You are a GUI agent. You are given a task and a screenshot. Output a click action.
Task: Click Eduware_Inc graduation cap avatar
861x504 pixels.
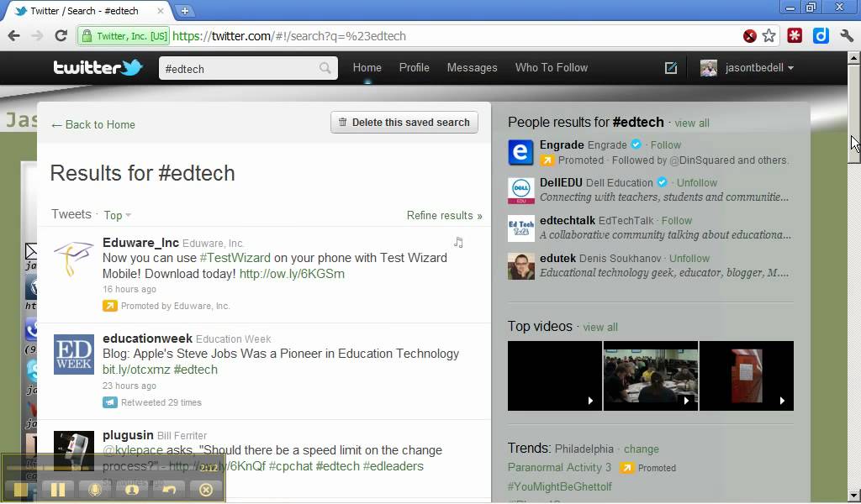tap(74, 258)
